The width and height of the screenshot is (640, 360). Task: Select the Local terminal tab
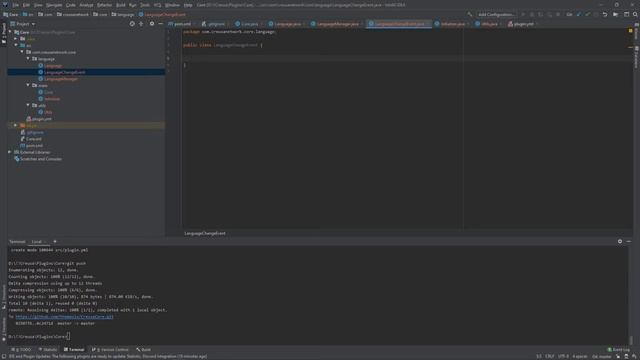point(37,242)
